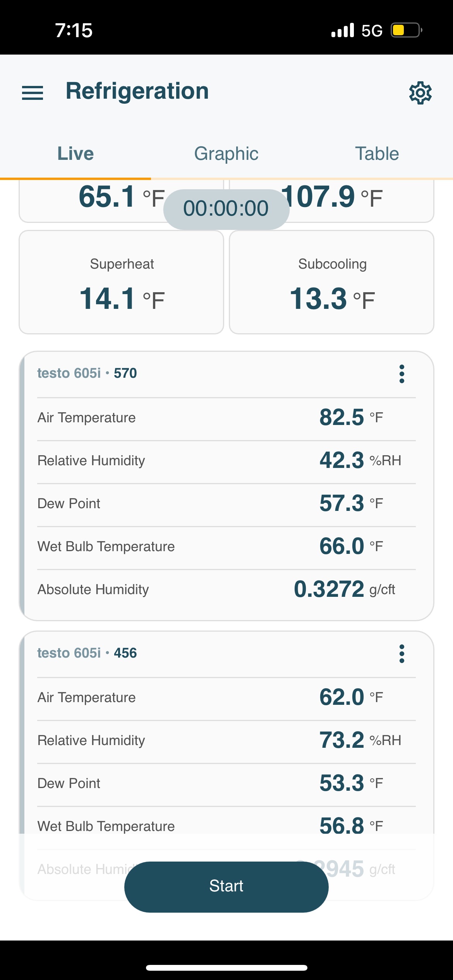Switch to the Live tab
Screen dimensions: 453x980
tap(75, 154)
